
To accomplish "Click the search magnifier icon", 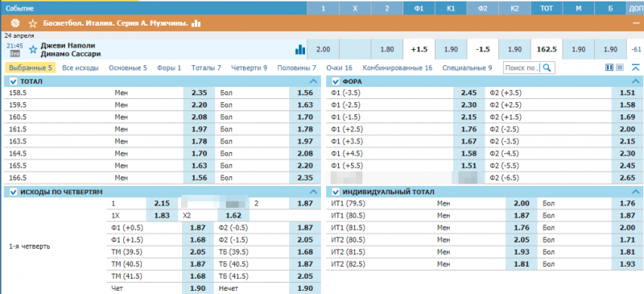I will 547,68.
